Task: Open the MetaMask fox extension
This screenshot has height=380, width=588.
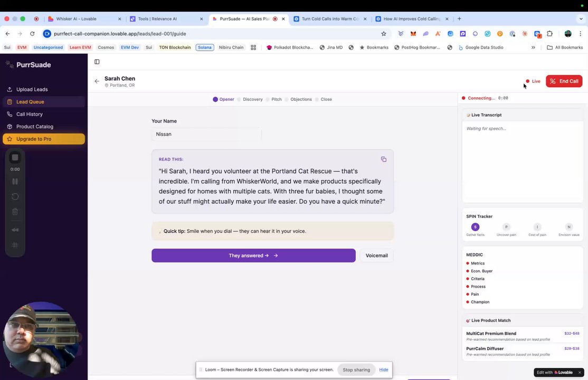Action: point(413,34)
